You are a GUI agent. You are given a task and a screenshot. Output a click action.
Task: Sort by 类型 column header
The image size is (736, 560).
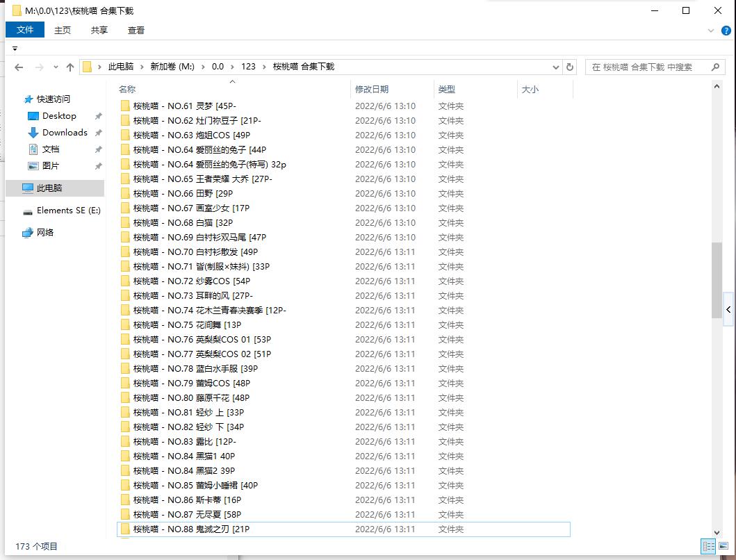coord(475,89)
